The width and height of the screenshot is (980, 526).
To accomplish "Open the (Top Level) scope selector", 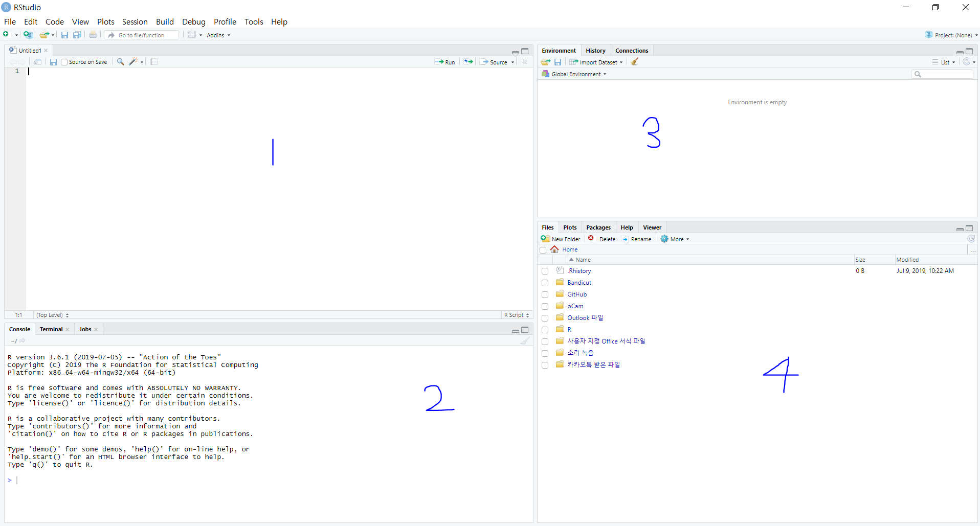I will [x=52, y=315].
